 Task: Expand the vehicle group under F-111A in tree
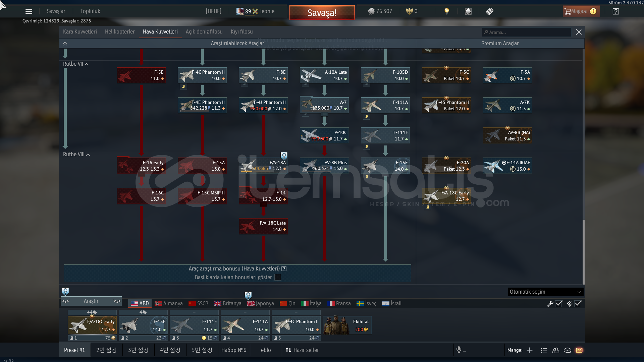pos(367,117)
